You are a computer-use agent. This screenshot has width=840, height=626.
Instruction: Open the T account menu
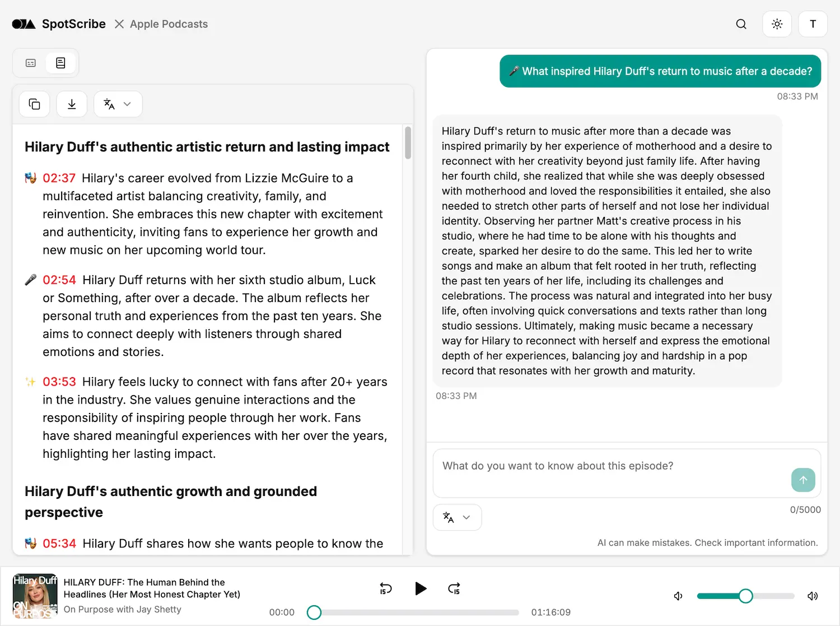pyautogui.click(x=813, y=24)
